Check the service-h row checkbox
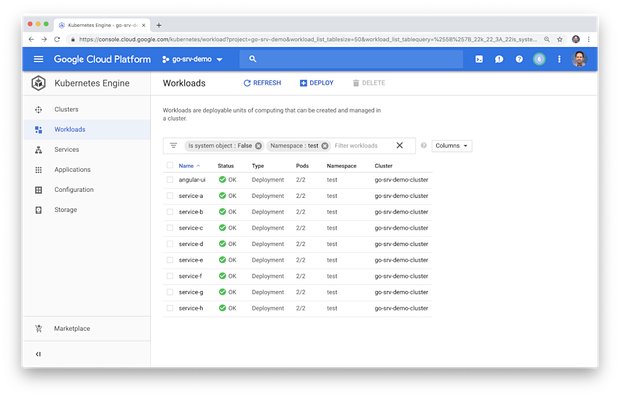The image size is (620, 397). pos(170,308)
